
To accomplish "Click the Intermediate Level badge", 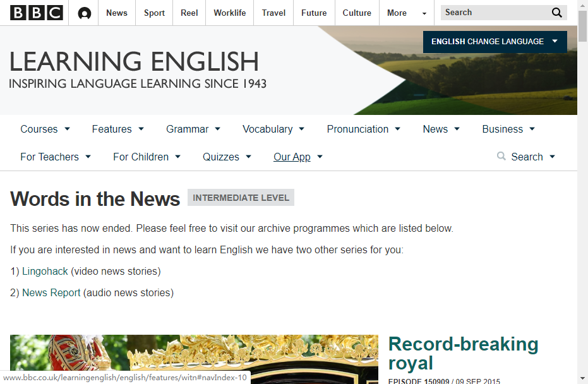I will pyautogui.click(x=241, y=198).
